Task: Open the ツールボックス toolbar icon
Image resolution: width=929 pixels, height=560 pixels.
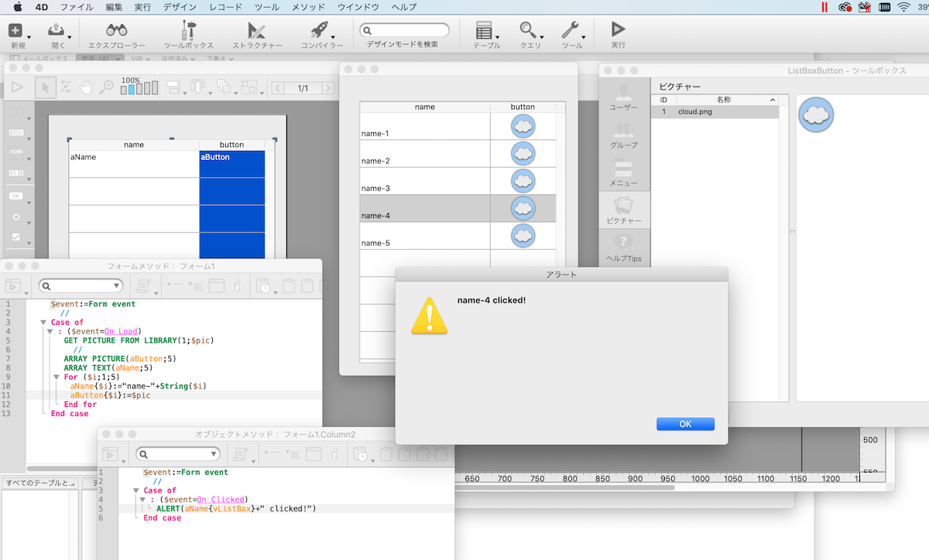Action: 188,31
